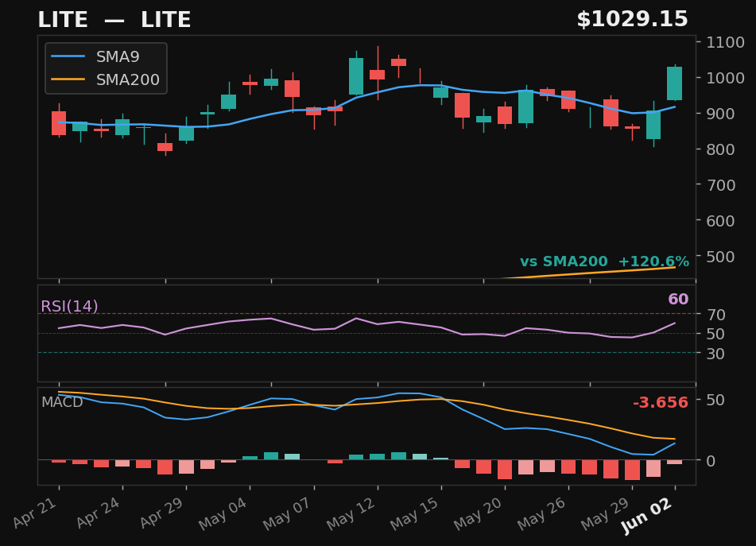This screenshot has height=546, width=756.
Task: Click the Apr 24 date label
Action: click(99, 513)
